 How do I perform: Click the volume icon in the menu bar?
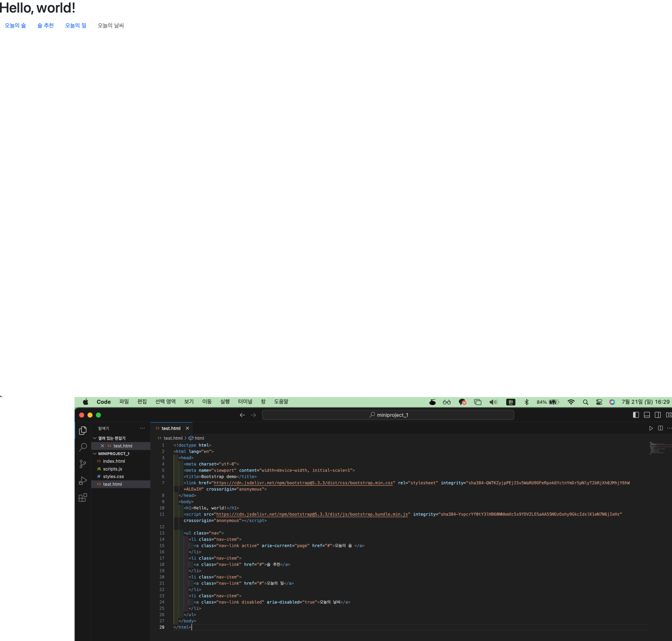click(x=493, y=402)
